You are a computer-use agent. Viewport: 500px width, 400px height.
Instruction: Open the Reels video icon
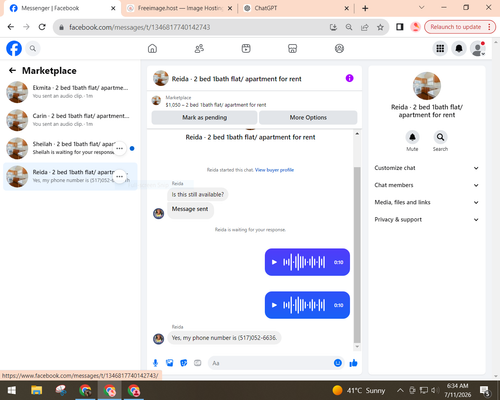(246, 49)
